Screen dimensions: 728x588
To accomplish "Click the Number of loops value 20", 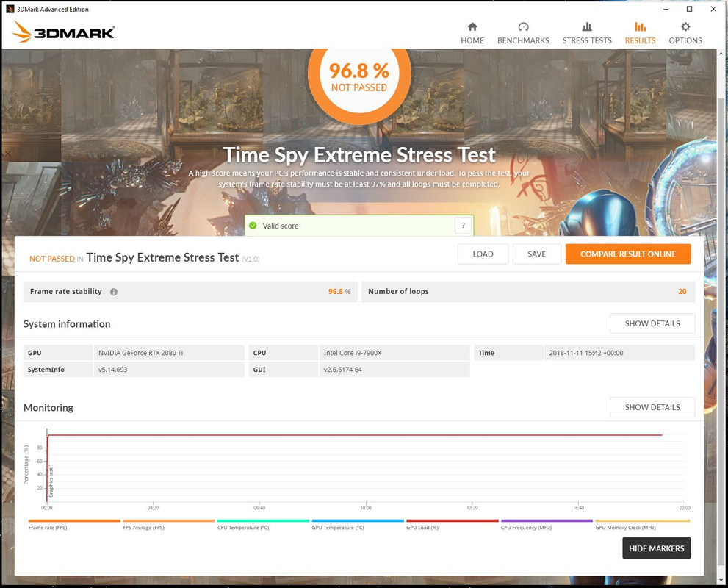I will [682, 292].
